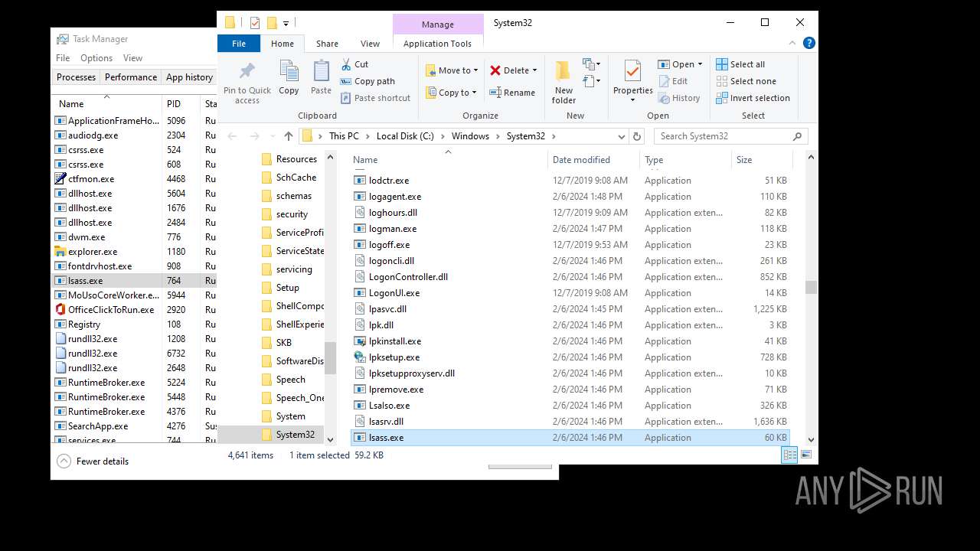Click the lpksetup.exe file icon
The width and height of the screenshot is (980, 551).
(360, 357)
